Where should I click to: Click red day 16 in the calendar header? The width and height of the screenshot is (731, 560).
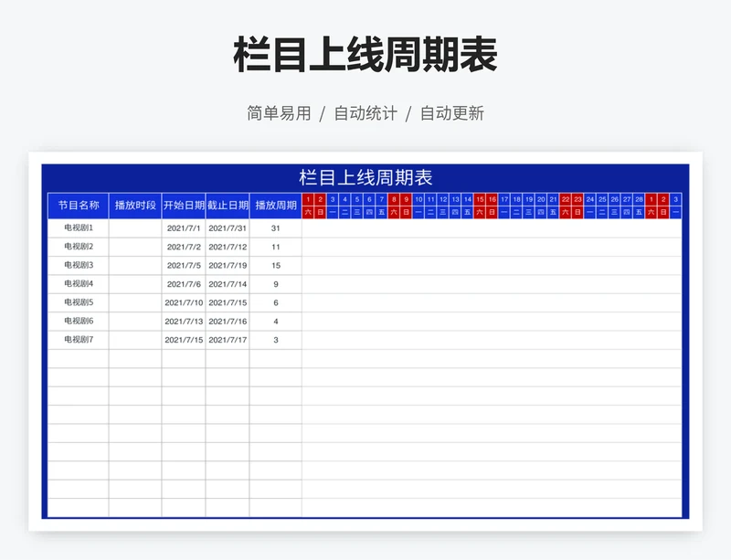[493, 199]
